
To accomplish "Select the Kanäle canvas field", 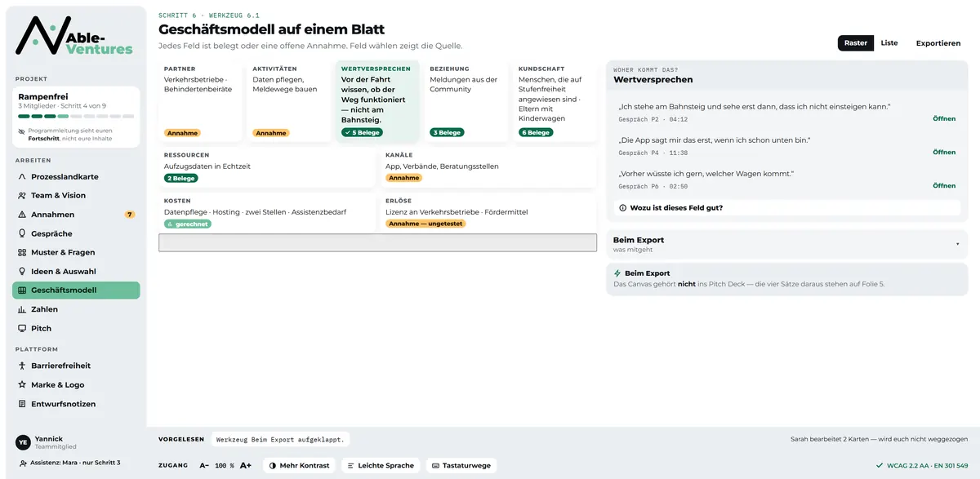I will tap(488, 167).
